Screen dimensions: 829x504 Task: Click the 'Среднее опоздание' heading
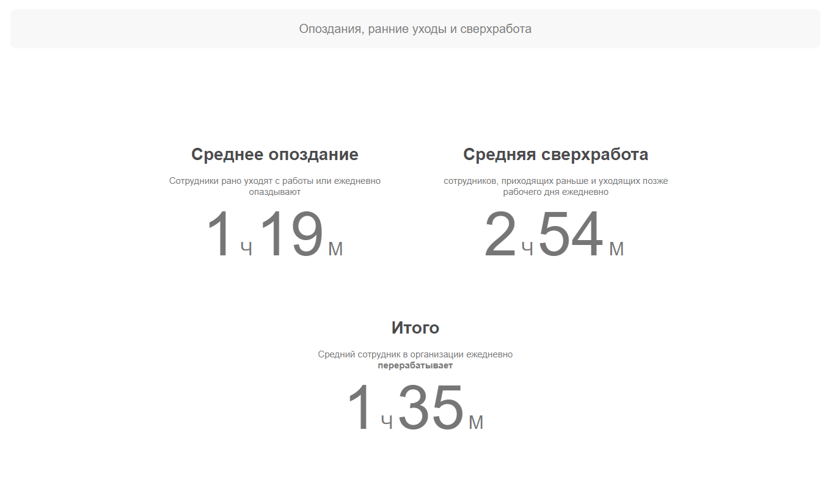[x=275, y=155]
